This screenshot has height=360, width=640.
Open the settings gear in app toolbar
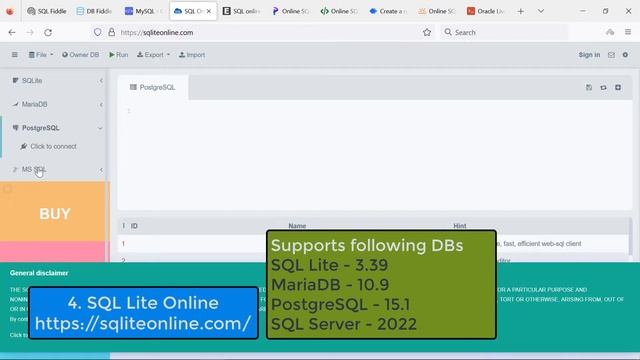click(x=625, y=55)
